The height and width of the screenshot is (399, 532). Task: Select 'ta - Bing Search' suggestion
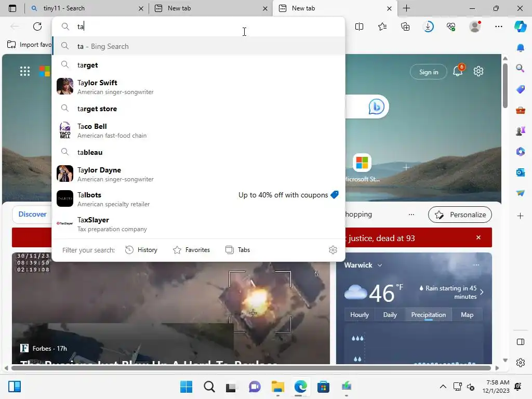[x=198, y=46]
